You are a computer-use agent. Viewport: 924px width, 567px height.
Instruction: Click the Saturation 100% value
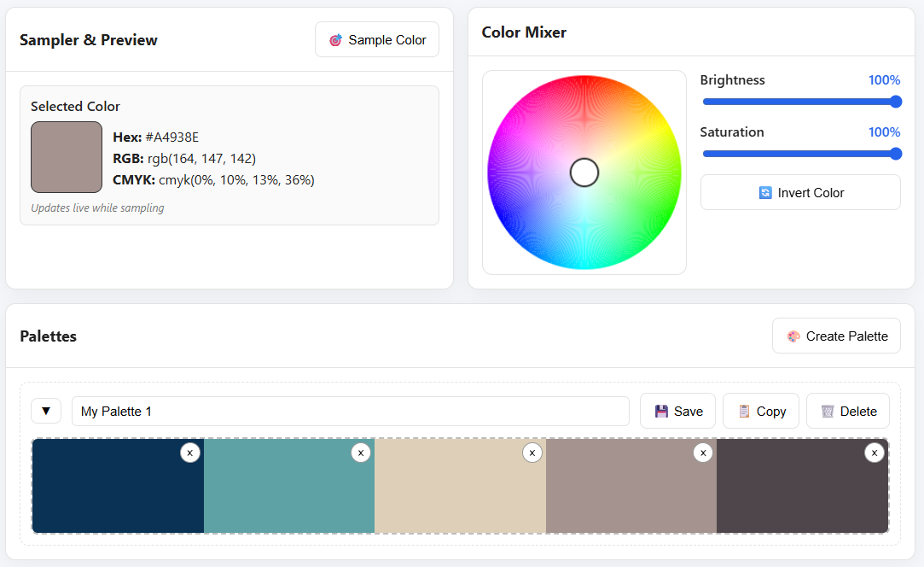[884, 132]
